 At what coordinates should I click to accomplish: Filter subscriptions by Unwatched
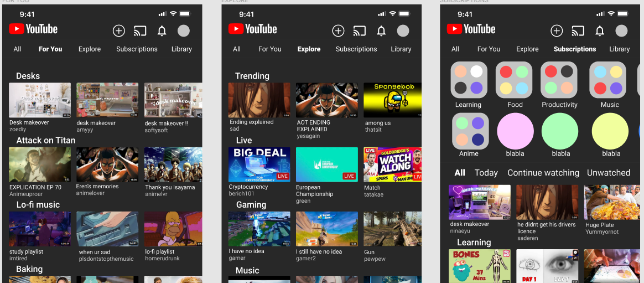click(608, 173)
